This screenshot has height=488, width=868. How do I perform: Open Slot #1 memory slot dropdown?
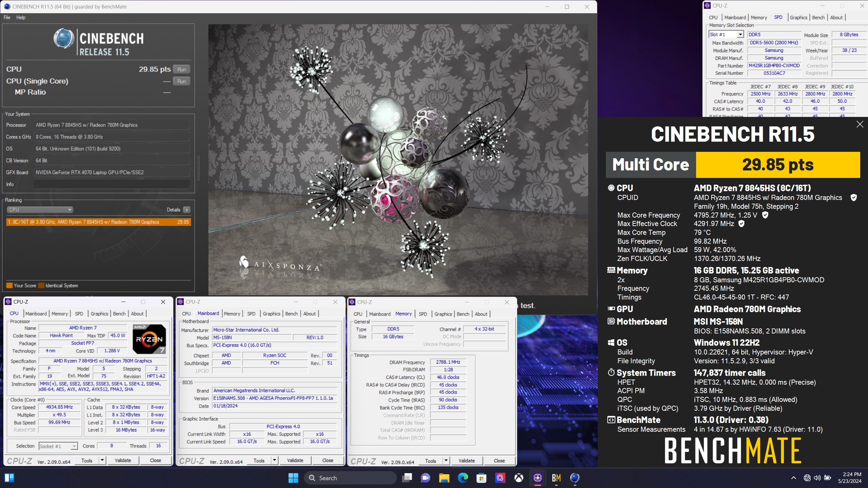point(726,35)
